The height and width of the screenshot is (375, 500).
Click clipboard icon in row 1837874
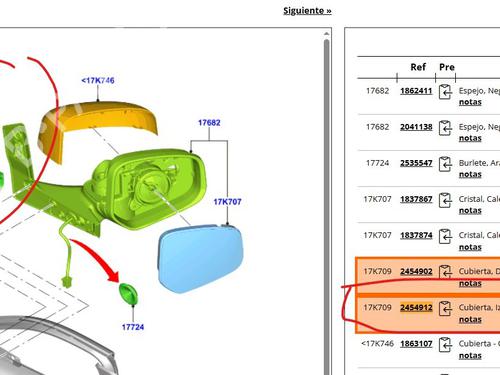445,236
